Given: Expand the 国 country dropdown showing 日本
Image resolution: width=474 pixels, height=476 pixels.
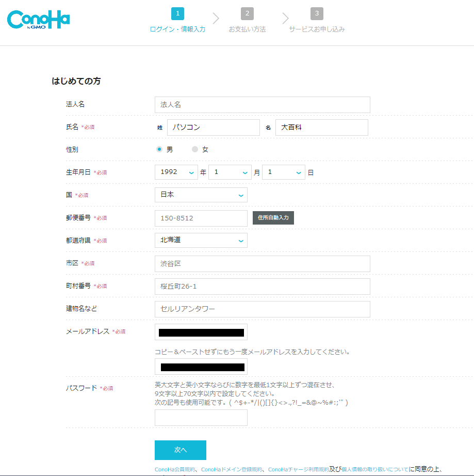Looking at the screenshot, I should click(x=201, y=195).
